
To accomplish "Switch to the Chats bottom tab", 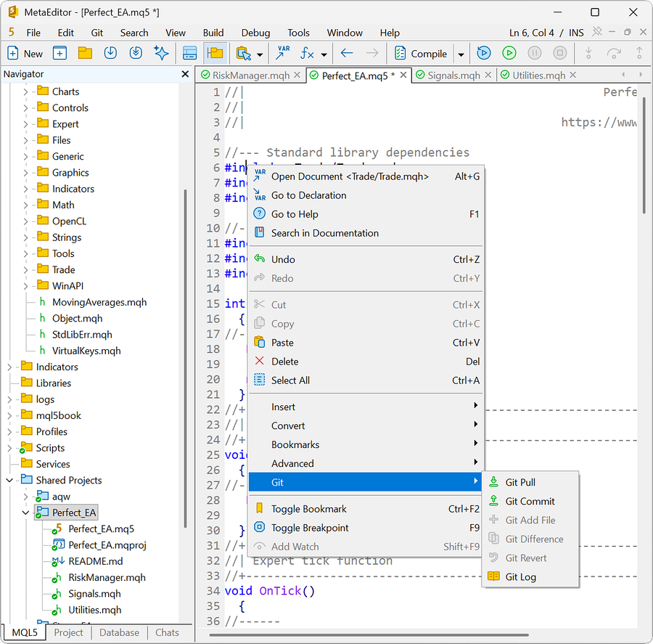I will [167, 632].
